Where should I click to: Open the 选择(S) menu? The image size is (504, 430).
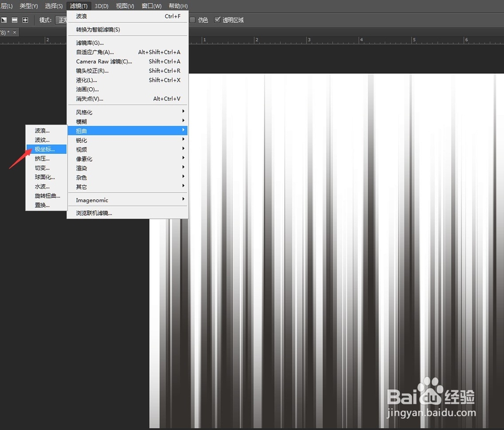click(x=54, y=6)
